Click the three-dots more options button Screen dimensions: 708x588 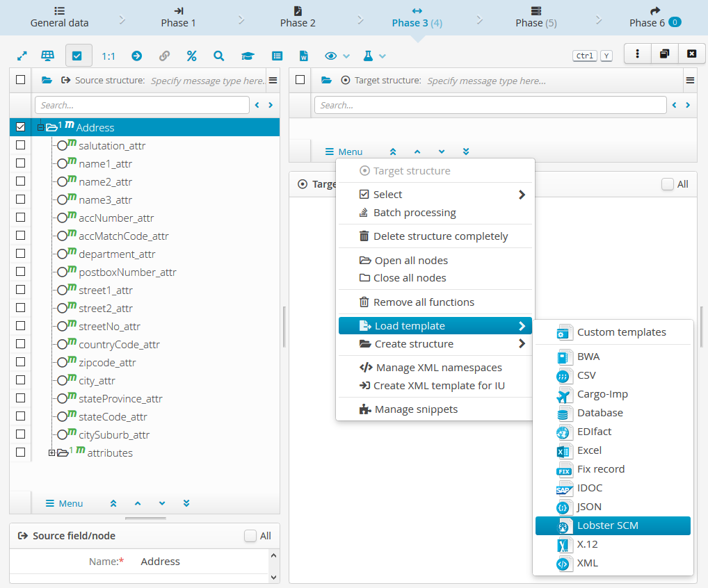(638, 54)
